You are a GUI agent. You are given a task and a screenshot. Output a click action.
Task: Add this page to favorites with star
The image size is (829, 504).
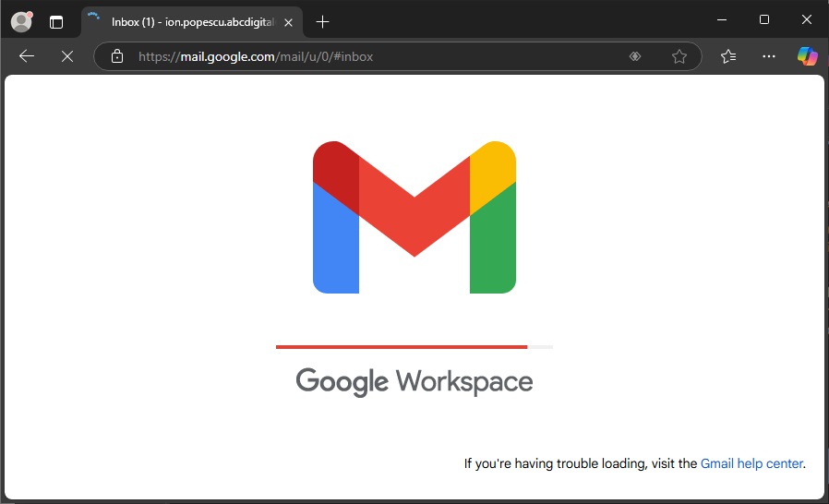pos(679,56)
